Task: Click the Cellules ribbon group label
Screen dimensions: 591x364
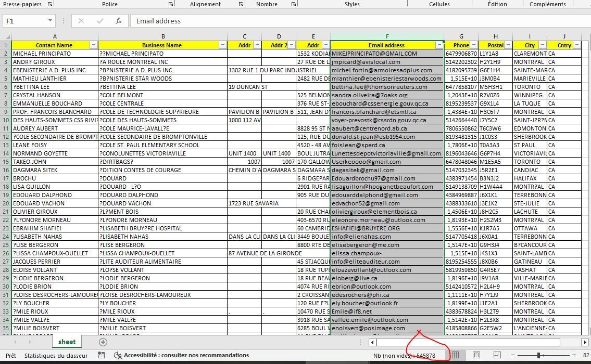Action: pos(439,4)
